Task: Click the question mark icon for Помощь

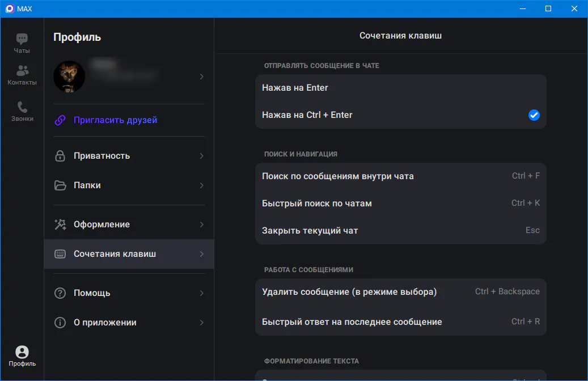Action: pyautogui.click(x=60, y=293)
